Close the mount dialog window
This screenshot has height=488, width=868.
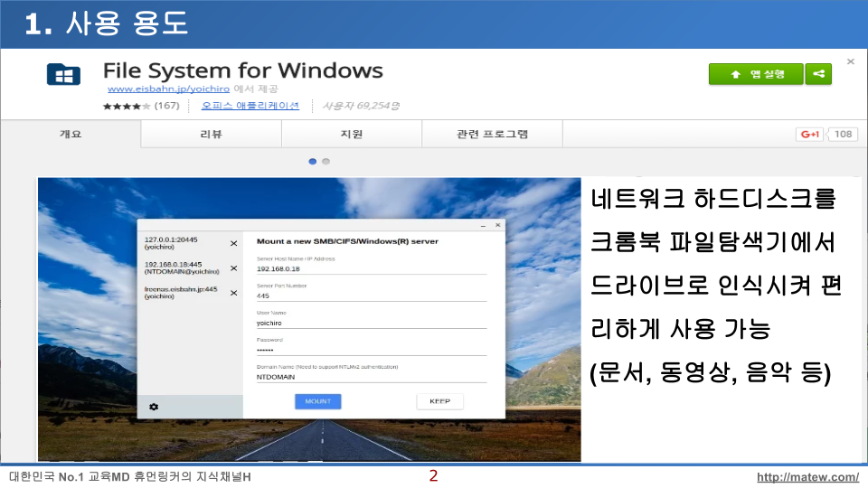497,225
